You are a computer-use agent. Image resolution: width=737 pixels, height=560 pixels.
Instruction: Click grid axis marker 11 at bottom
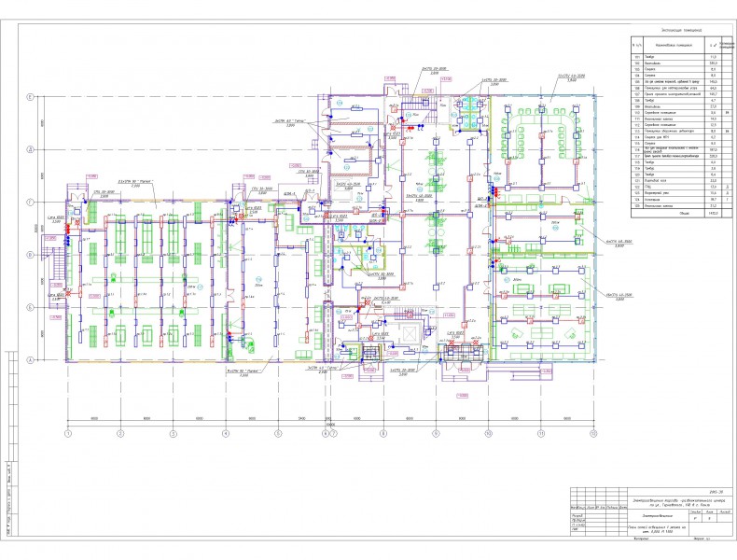(x=541, y=433)
